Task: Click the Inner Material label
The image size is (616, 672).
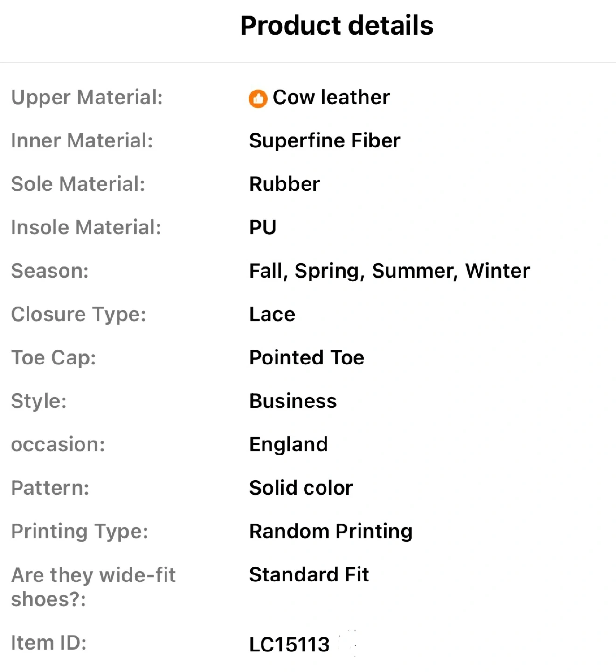Action: 82,141
